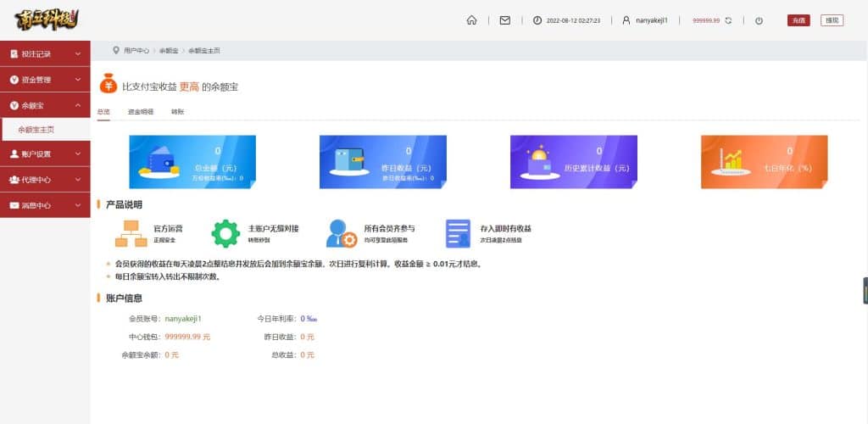The width and height of the screenshot is (868, 424).
Task: Expand the 资金管理 menu chevron
Action: 78,80
